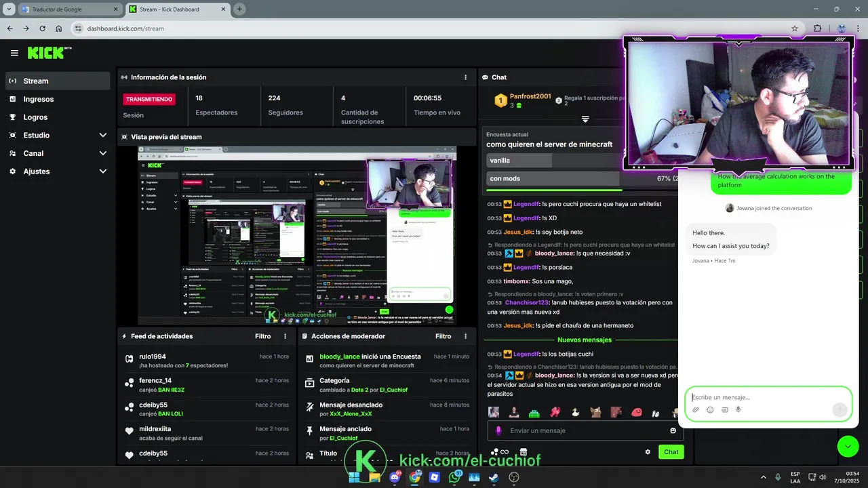Open emoji picker in Kick chat input
This screenshot has height=488, width=868.
[673, 430]
